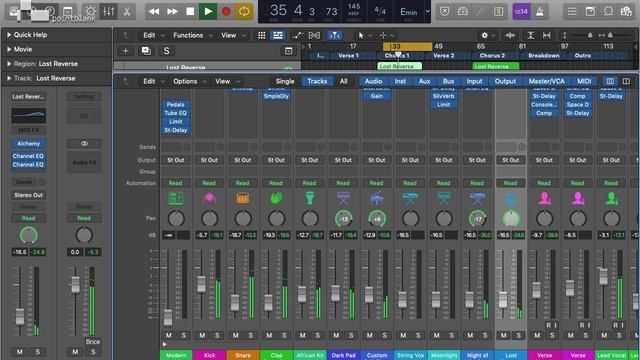Filter mixer by Inst channels

pos(400,81)
